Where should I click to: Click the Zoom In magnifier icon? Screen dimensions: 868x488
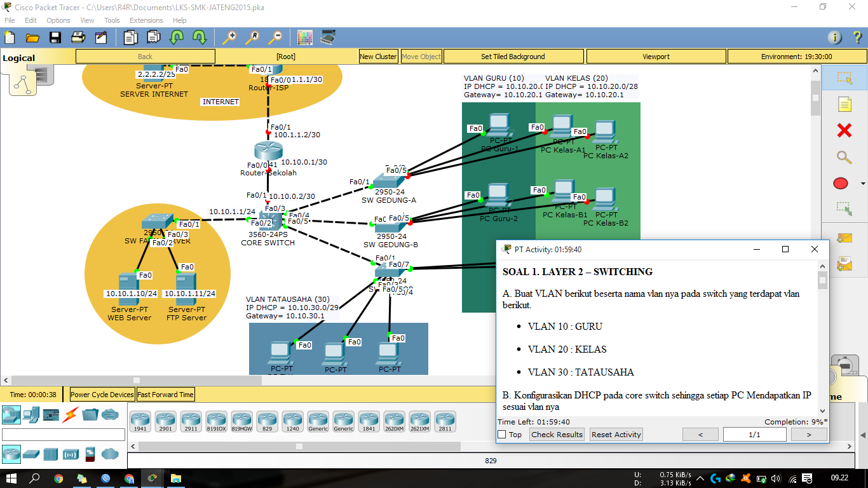[x=229, y=37]
